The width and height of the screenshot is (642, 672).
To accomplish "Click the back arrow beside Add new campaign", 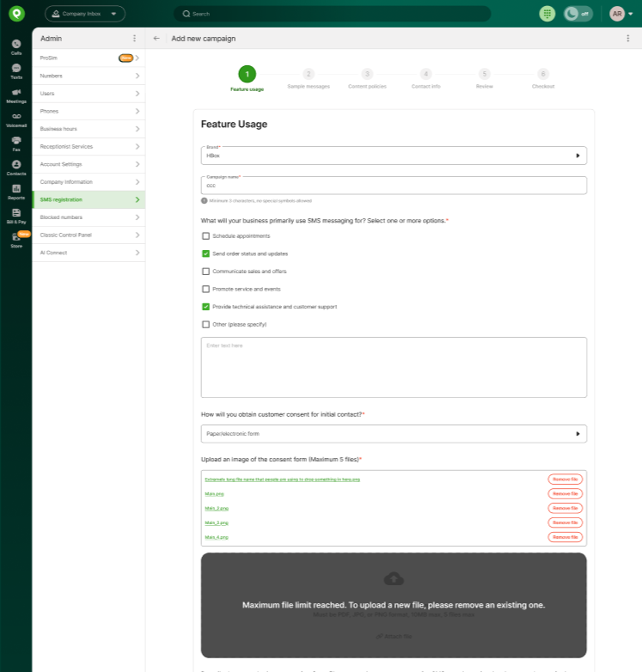I will [156, 39].
